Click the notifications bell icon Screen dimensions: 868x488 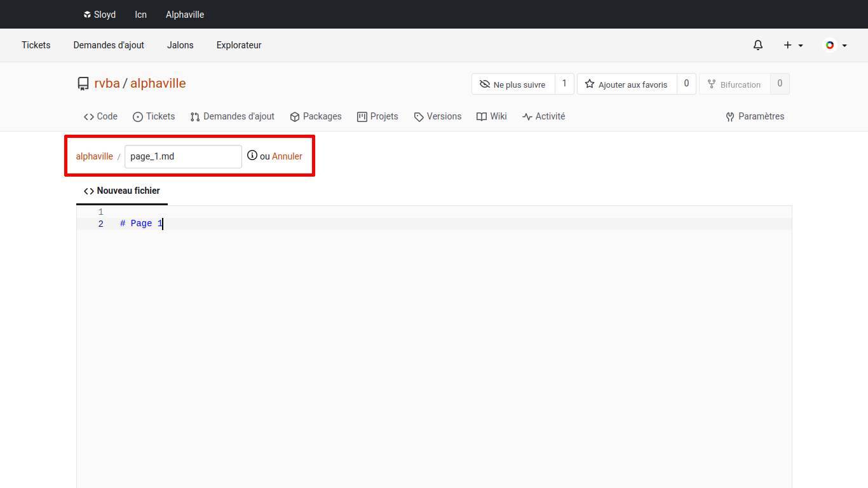(757, 45)
